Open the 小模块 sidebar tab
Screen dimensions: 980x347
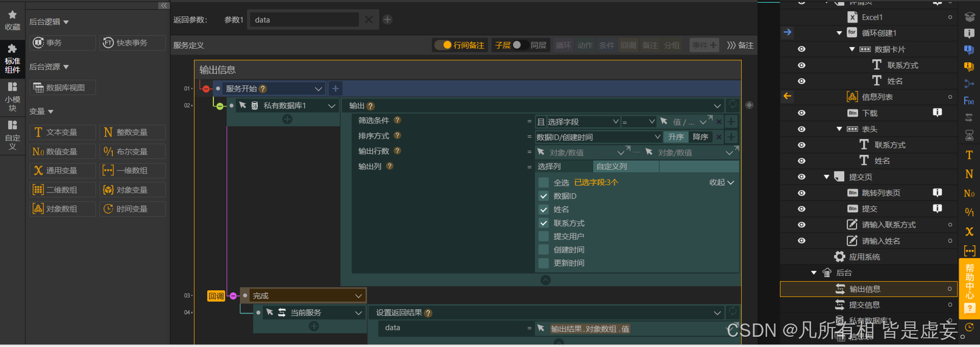coord(12,97)
